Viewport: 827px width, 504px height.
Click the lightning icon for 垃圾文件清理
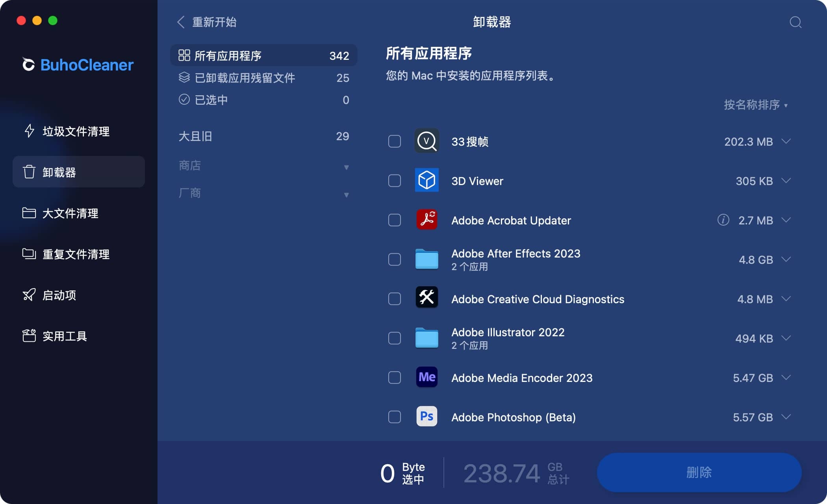(29, 131)
